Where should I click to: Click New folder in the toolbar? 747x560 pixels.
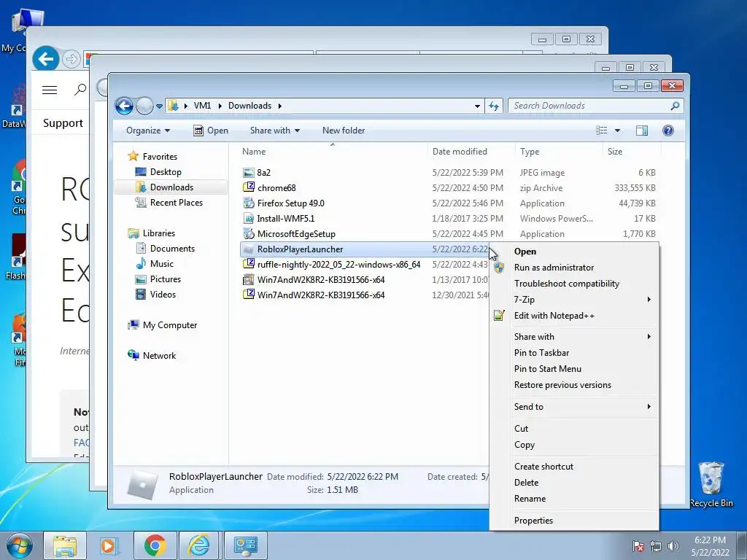(344, 131)
